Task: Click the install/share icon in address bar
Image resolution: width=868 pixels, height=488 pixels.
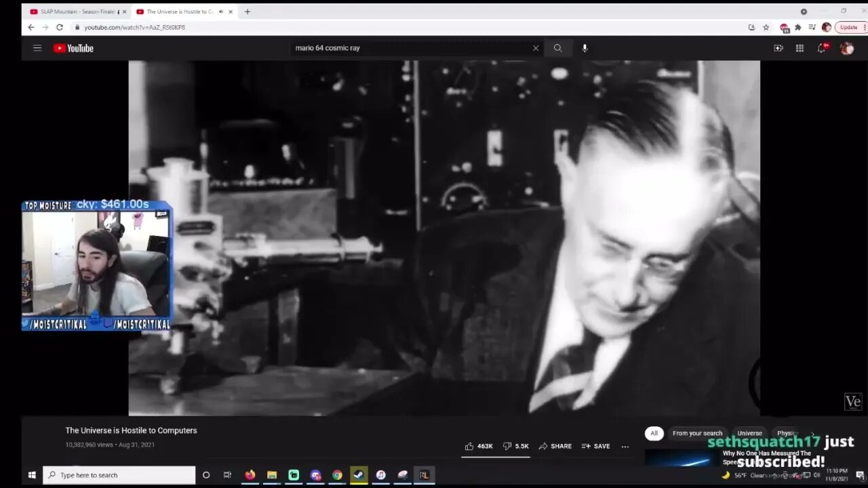Action: [751, 27]
